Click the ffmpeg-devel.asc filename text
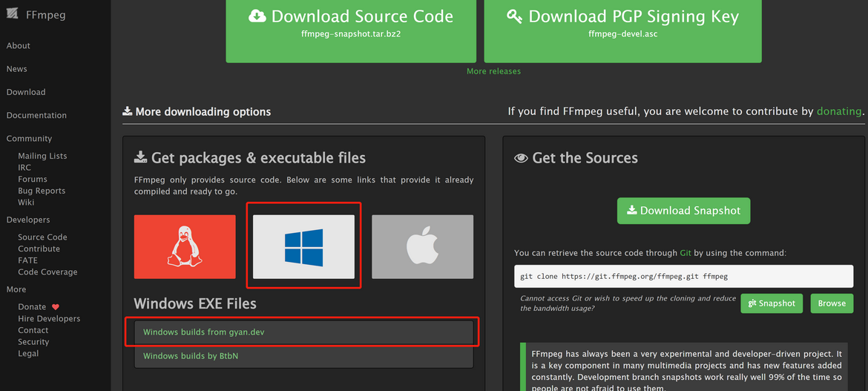The width and height of the screenshot is (868, 391). click(x=622, y=34)
